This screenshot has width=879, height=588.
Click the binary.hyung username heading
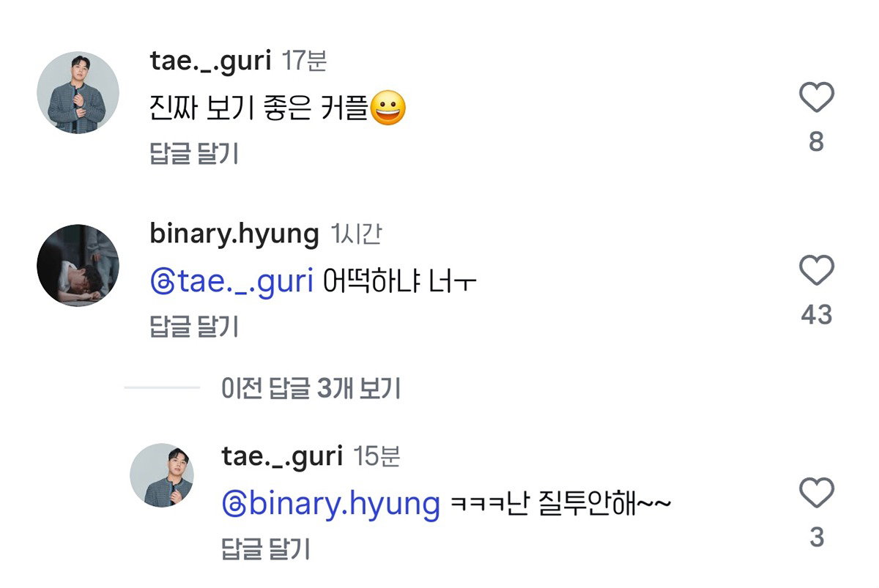point(234,234)
